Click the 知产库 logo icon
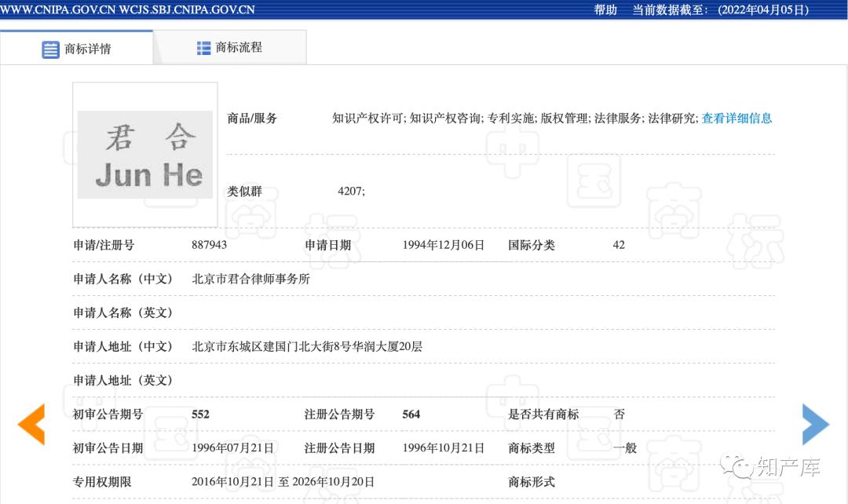The height and width of the screenshot is (504, 848). pos(739,468)
